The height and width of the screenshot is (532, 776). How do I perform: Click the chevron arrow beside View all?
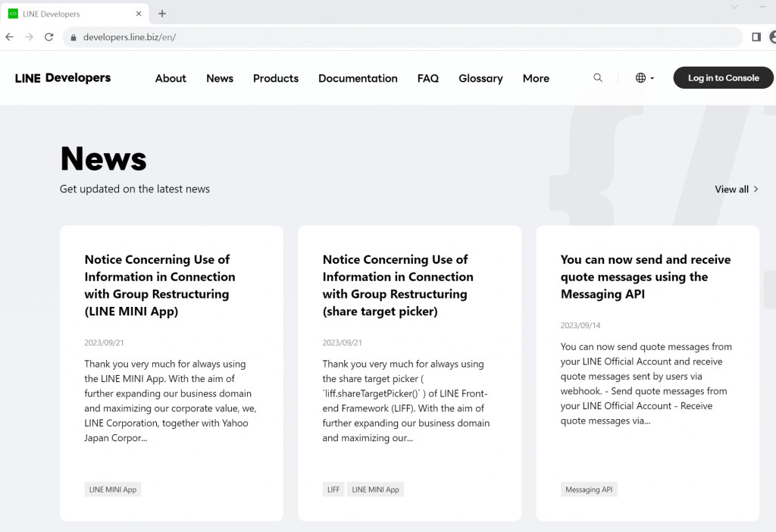pyautogui.click(x=756, y=189)
